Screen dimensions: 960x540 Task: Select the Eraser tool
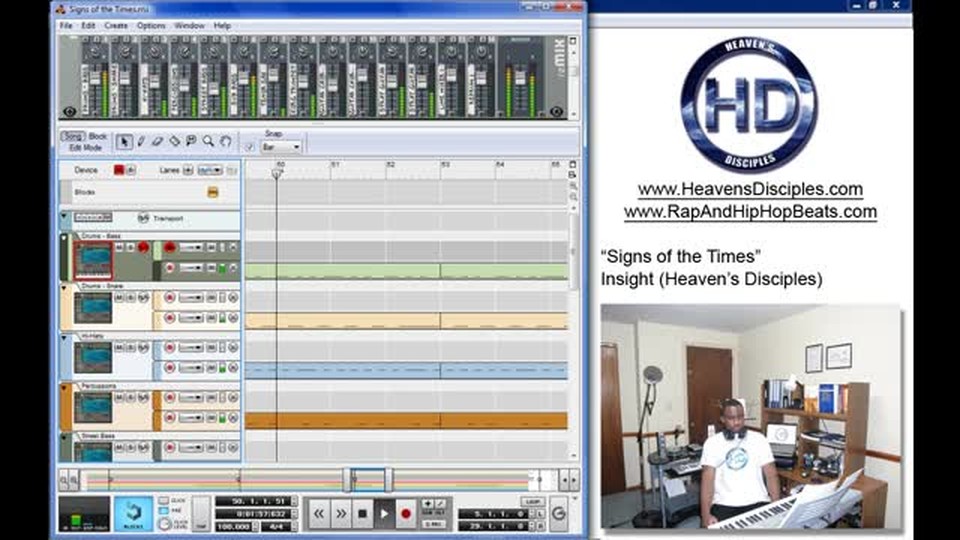click(157, 142)
